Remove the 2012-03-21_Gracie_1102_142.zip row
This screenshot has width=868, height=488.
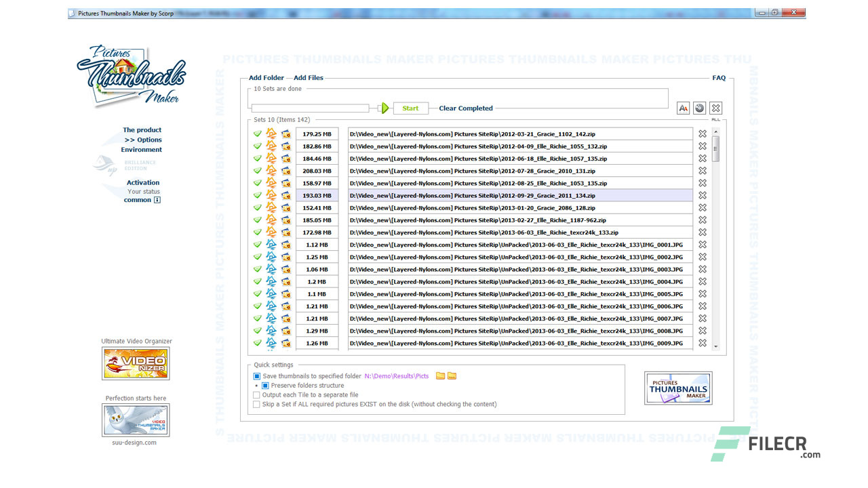703,134
